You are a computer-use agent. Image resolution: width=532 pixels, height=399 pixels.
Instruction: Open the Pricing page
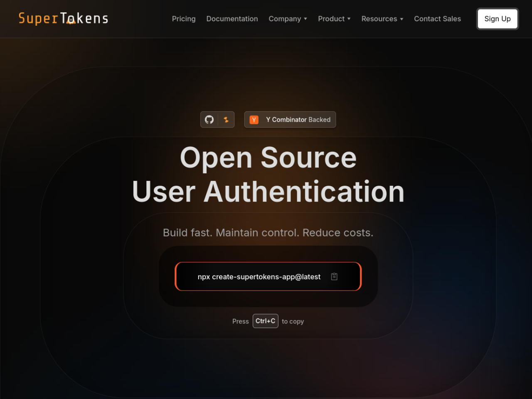(x=184, y=19)
